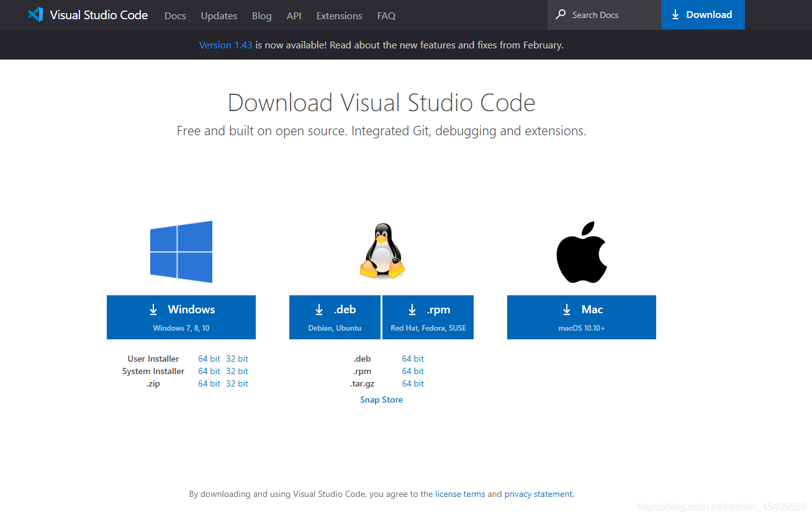Screen dimensions: 812x518
Task: Click the Search Docs input field
Action: coord(604,15)
